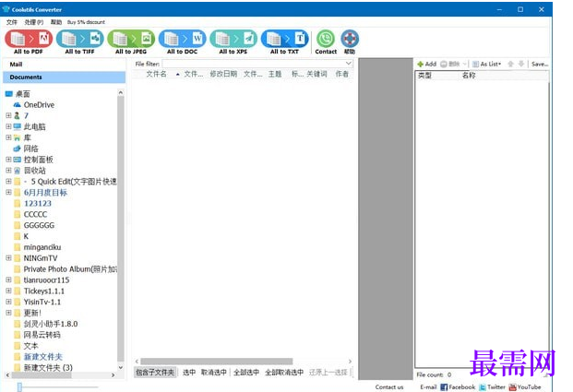Open the lifebuoy help icon
Image resolution: width=573 pixels, height=392 pixels.
[x=350, y=39]
